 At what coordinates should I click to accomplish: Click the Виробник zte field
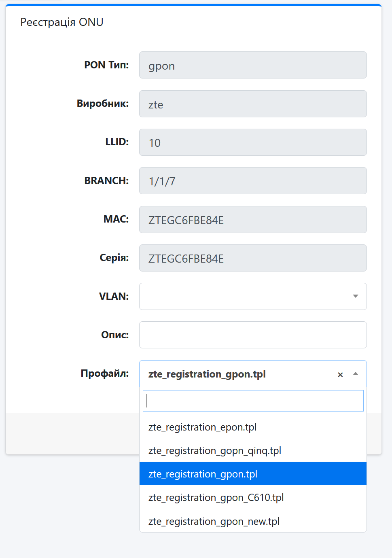pos(253,104)
